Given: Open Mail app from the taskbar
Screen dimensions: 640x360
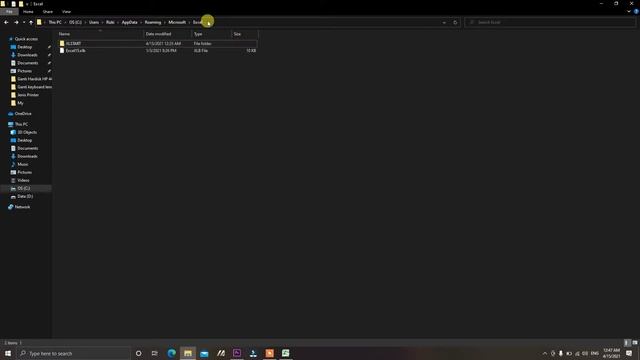Looking at the screenshot, I should [204, 353].
